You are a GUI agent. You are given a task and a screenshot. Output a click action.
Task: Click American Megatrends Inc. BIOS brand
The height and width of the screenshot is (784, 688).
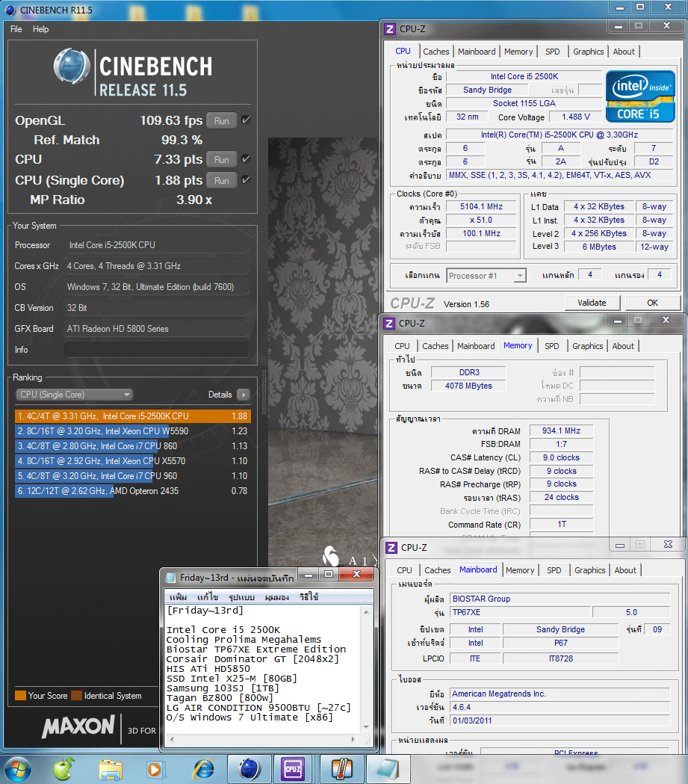click(560, 694)
